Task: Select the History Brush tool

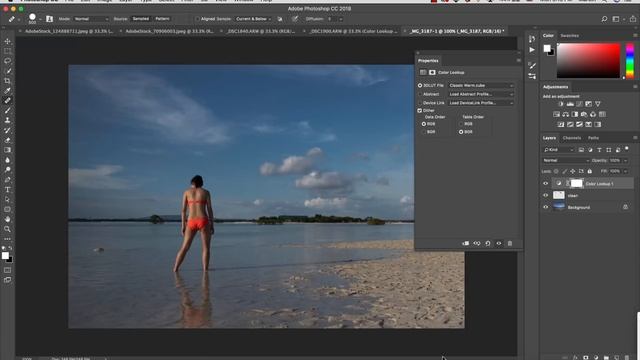Action: pos(7,130)
